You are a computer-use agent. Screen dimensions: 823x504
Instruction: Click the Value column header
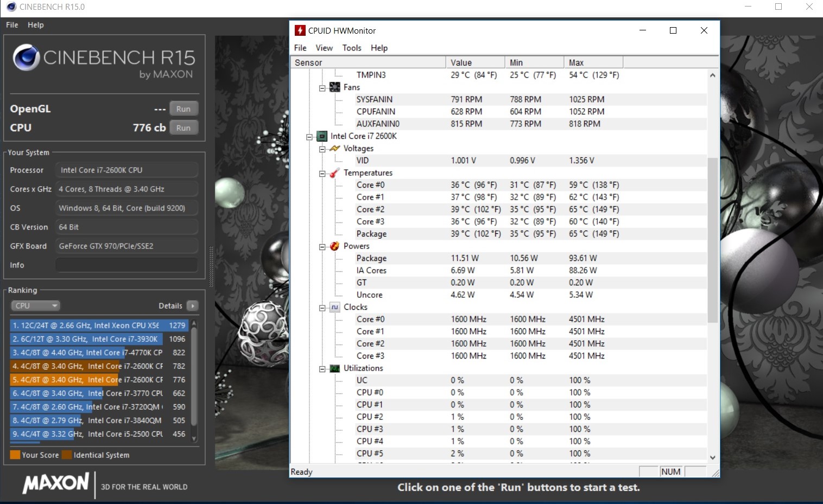(x=475, y=62)
